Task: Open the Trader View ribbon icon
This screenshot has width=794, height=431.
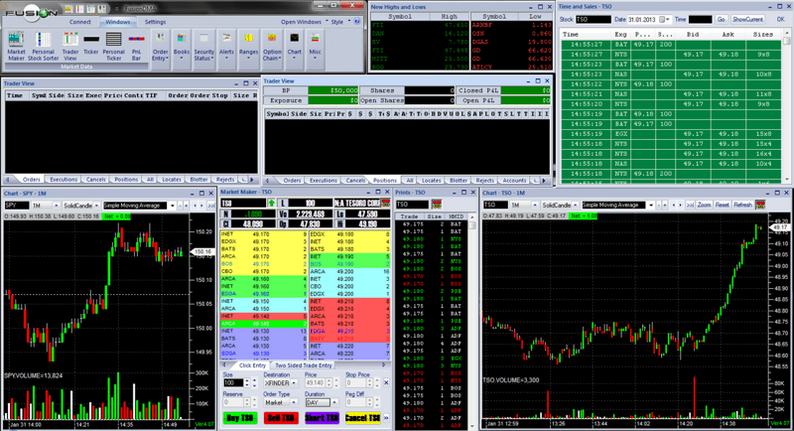Action: (70, 46)
